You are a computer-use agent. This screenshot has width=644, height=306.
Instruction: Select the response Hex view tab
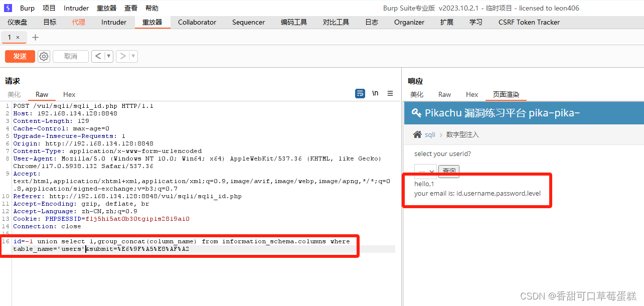coord(472,94)
